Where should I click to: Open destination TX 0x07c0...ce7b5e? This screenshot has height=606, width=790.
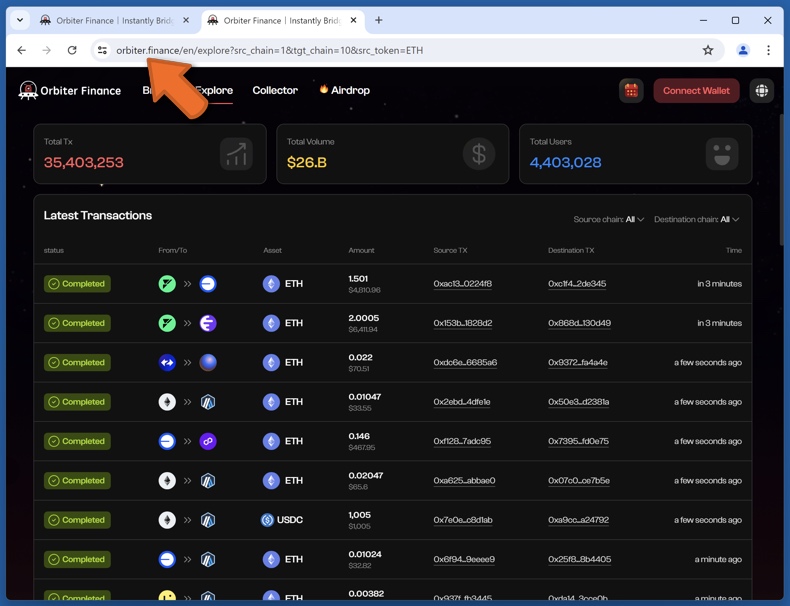579,481
